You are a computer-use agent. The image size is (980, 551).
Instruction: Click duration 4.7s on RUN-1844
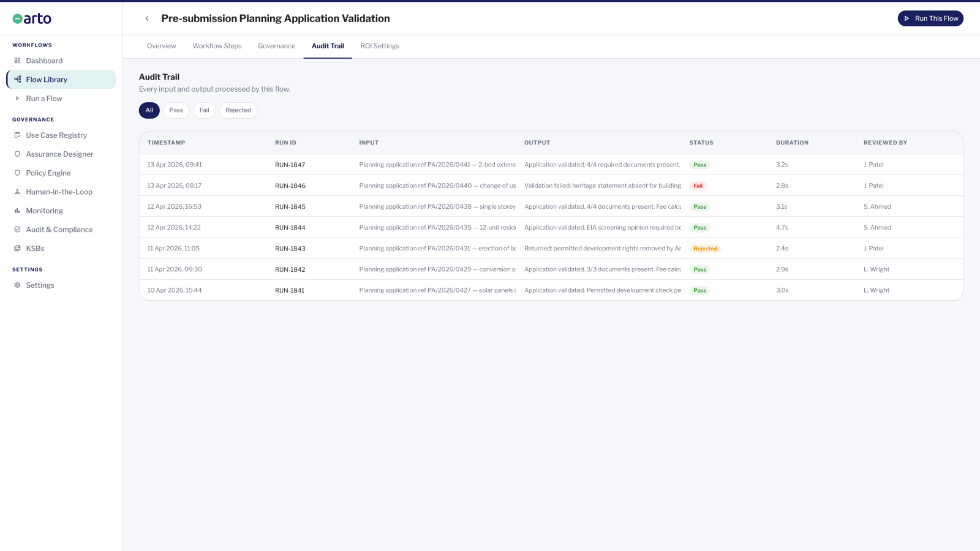(x=782, y=227)
